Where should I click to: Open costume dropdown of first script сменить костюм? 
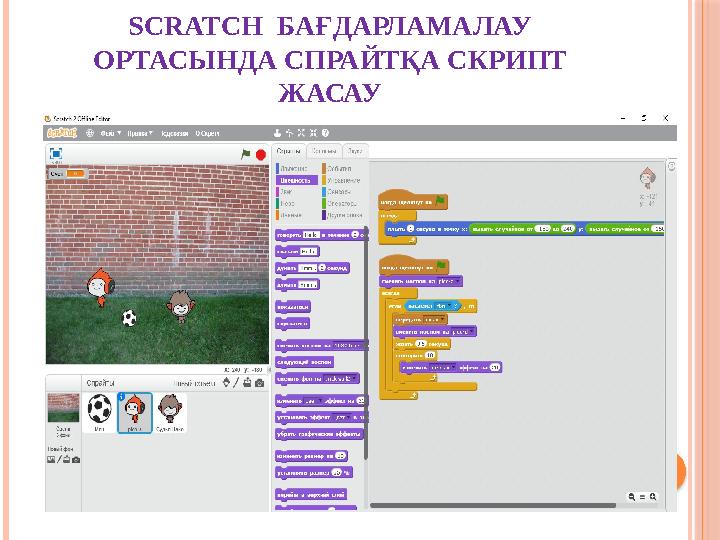coord(449,281)
